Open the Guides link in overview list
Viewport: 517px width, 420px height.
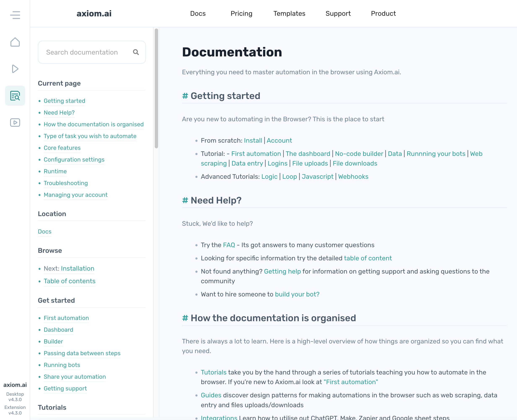(x=211, y=395)
